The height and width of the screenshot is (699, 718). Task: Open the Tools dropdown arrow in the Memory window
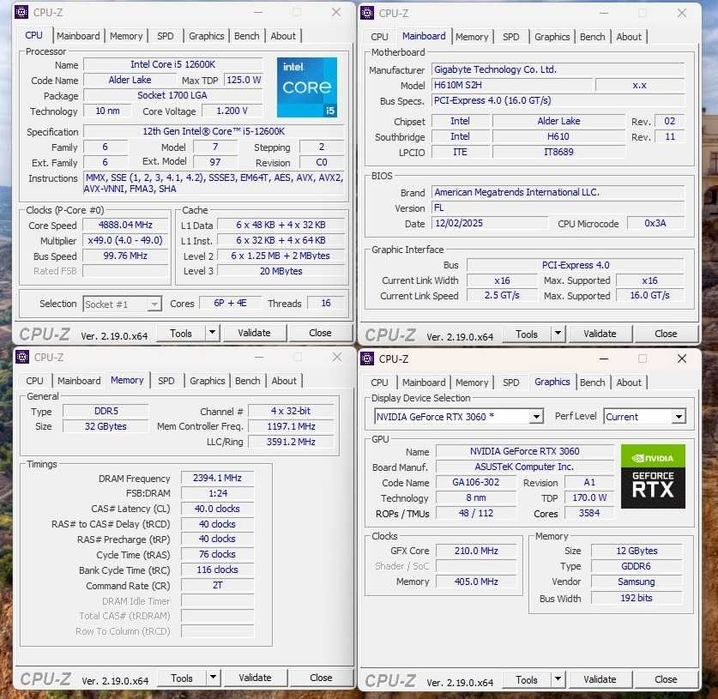coord(213,677)
